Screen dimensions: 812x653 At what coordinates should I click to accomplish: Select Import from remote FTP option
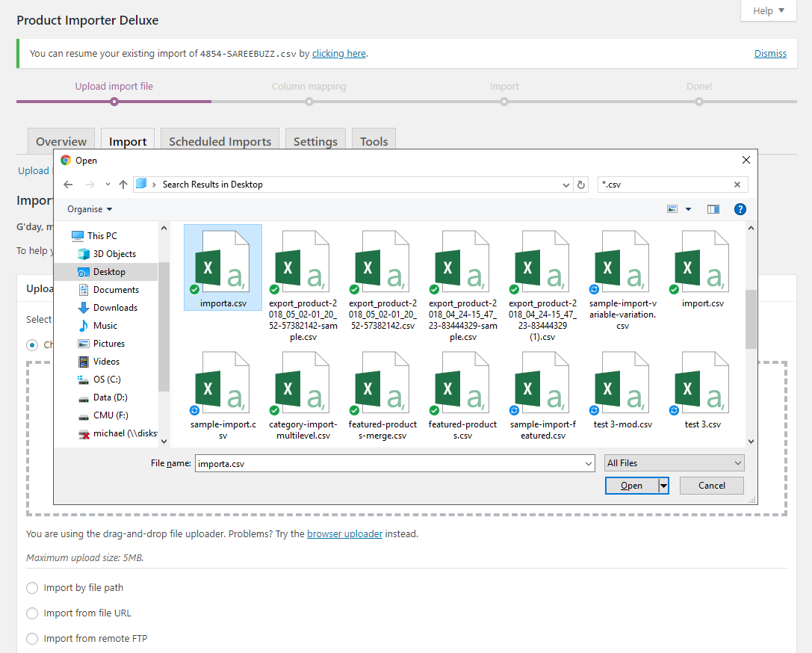click(32, 639)
